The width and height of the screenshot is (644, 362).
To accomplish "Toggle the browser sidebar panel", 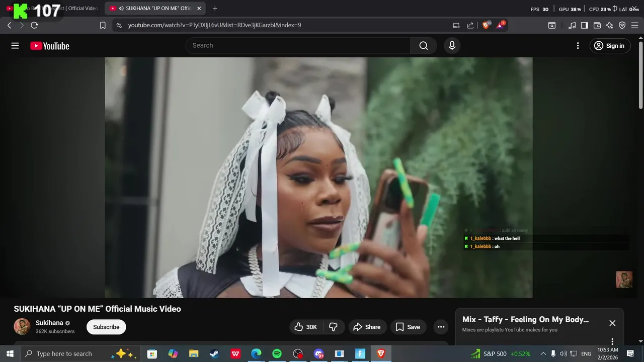I will point(584,25).
